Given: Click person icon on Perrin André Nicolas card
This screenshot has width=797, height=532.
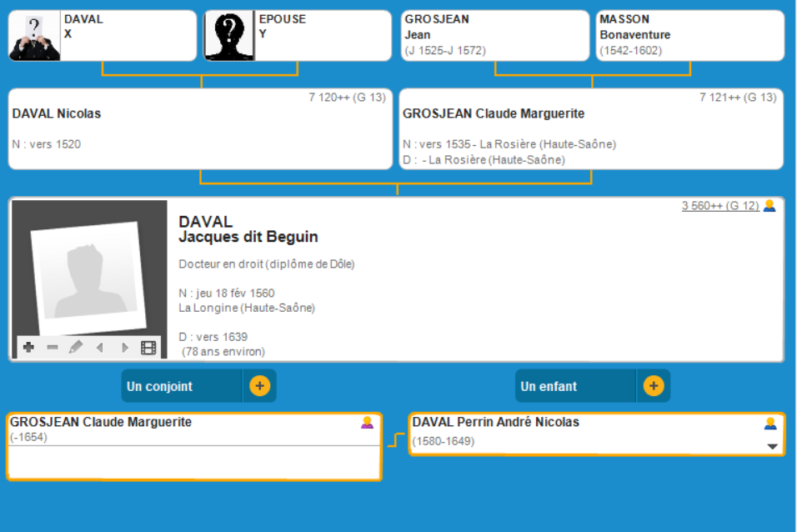Looking at the screenshot, I should pyautogui.click(x=770, y=424).
